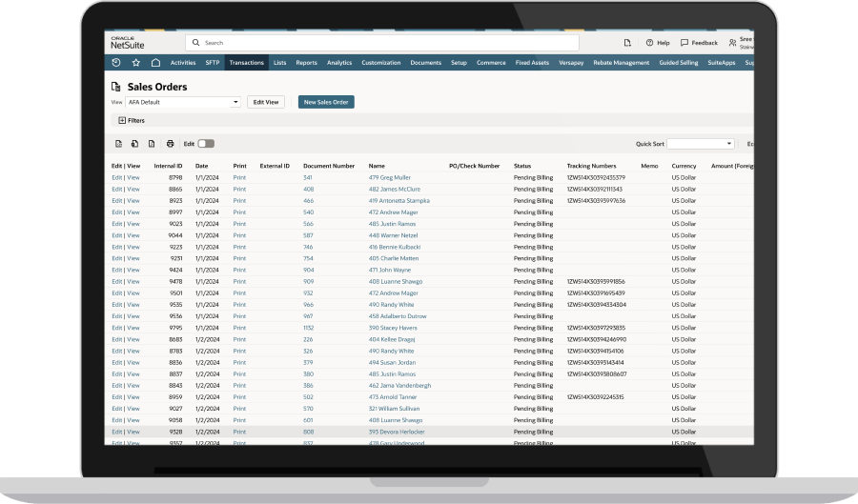This screenshot has height=504, width=858.
Task: Click the create new document icon near Help
Action: coord(627,43)
